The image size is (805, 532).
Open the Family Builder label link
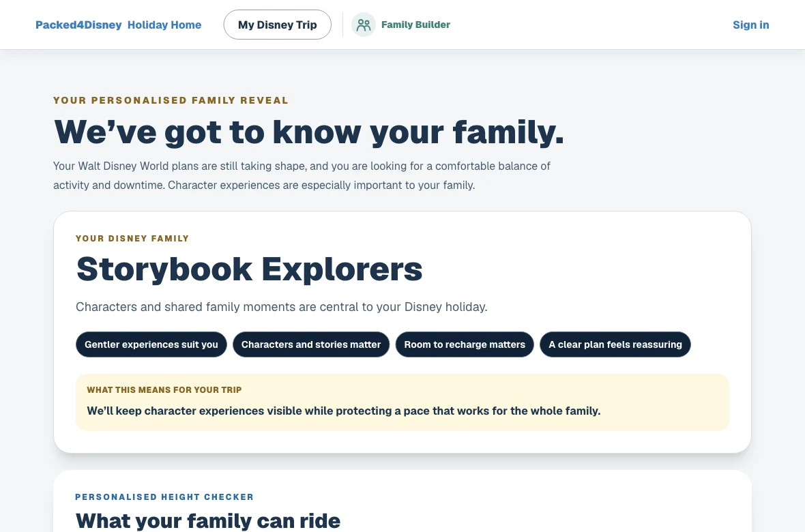416,25
